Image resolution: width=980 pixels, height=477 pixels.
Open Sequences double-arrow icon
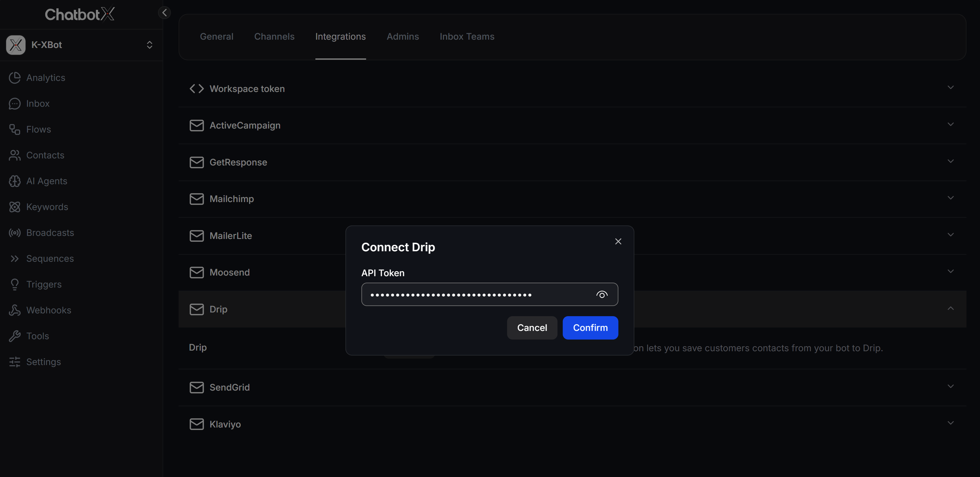pos(14,258)
